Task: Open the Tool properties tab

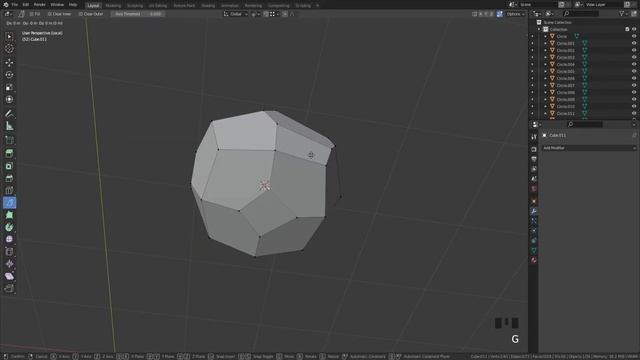Action: [x=533, y=137]
